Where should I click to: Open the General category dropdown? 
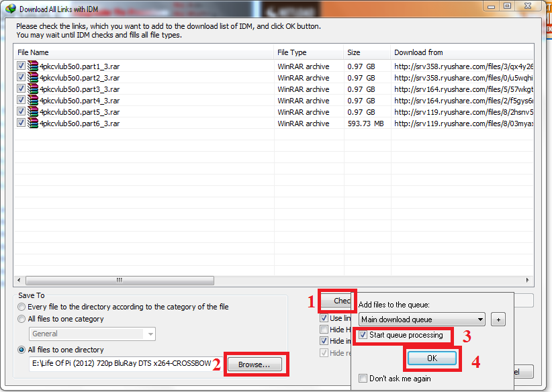[92, 334]
